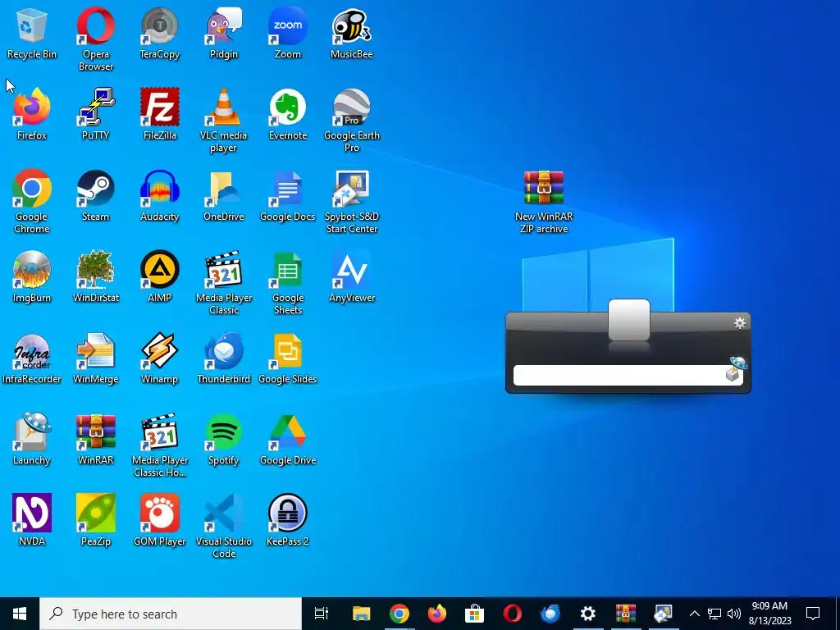Select the New WinRAR ZIP archive file
The image size is (840, 630).
pyautogui.click(x=544, y=202)
